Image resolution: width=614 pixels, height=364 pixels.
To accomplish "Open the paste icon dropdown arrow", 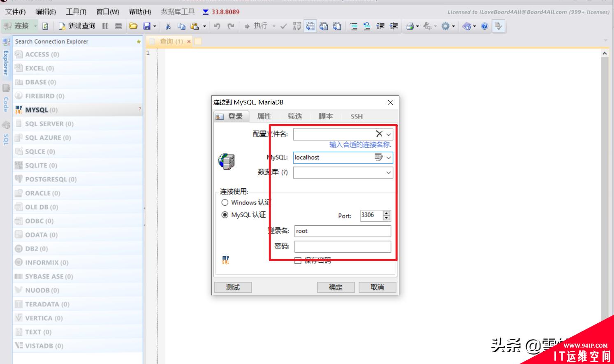I will pos(204,26).
